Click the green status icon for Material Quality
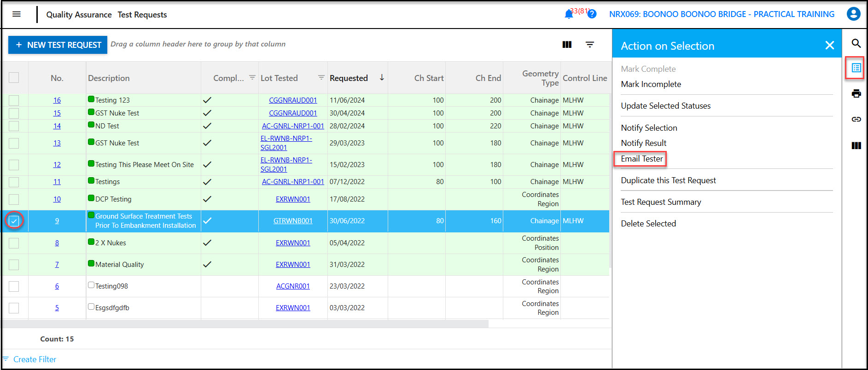 pyautogui.click(x=91, y=264)
